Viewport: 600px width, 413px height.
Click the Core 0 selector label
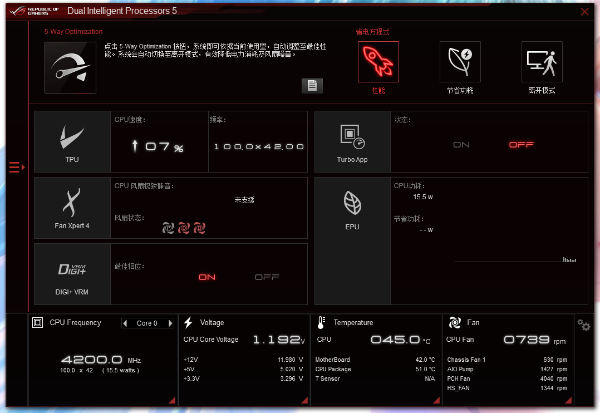point(147,323)
